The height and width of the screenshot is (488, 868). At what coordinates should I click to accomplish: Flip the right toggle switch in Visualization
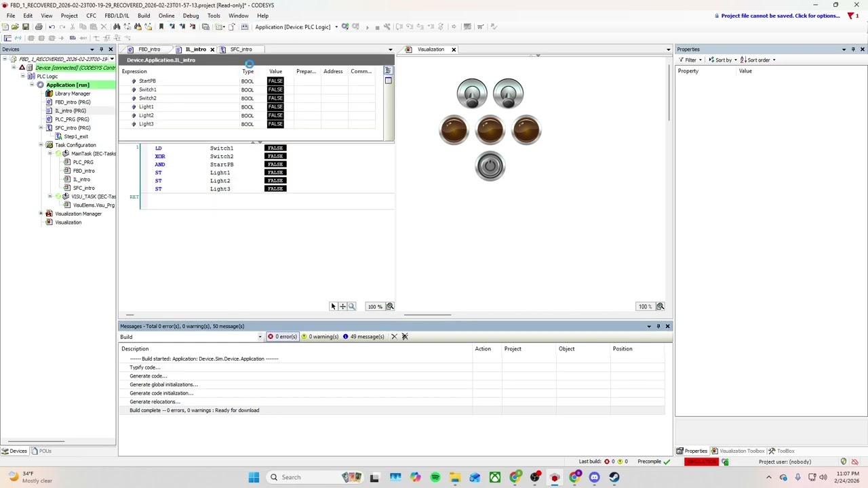tap(508, 94)
